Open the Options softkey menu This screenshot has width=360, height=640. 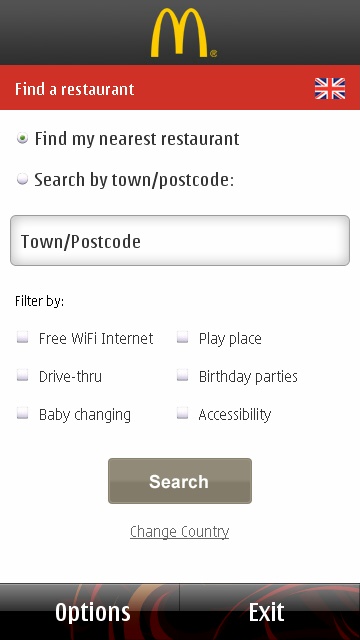coord(93,612)
